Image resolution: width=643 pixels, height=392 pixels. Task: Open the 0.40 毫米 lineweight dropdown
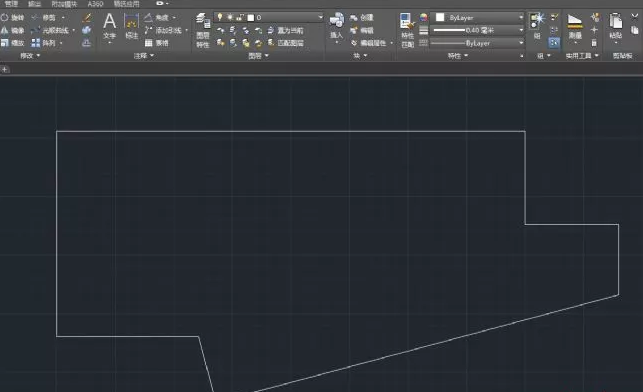coord(521,30)
